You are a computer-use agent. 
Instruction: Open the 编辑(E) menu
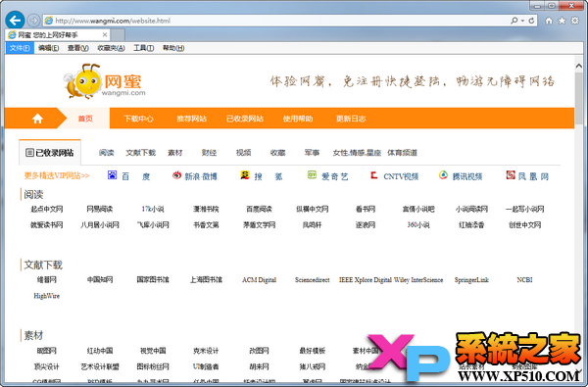[x=48, y=48]
